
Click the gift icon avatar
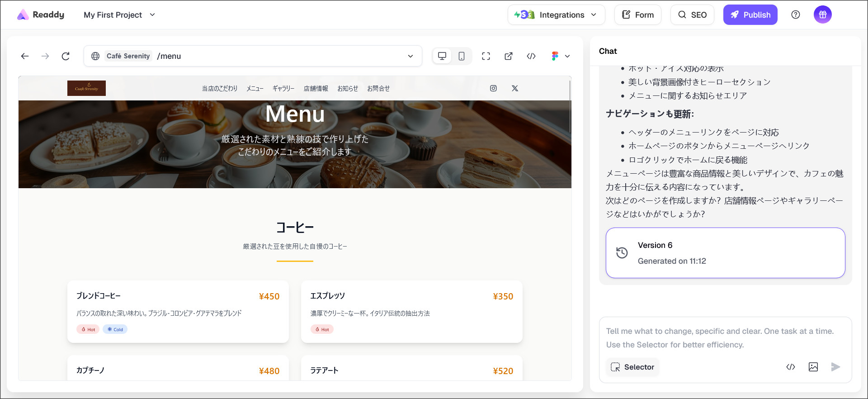[x=822, y=14]
